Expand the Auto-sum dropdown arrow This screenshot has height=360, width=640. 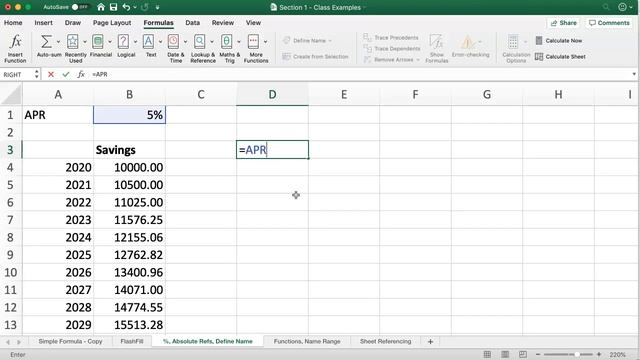point(58,42)
